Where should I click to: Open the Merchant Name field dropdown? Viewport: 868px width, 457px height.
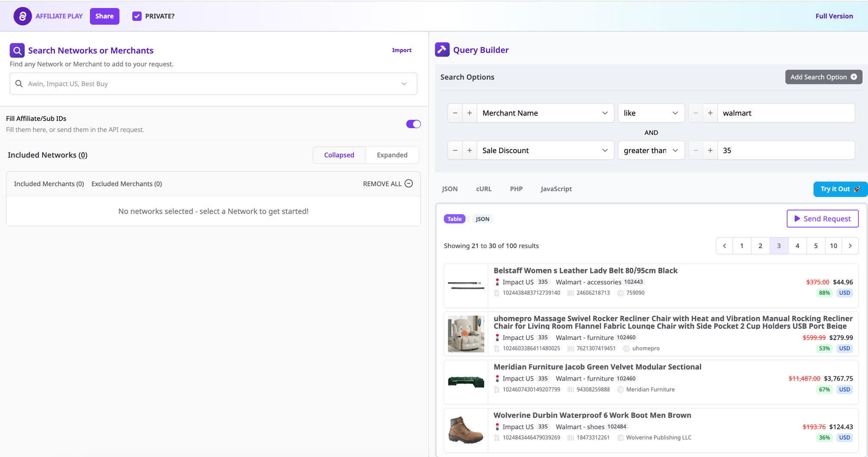pos(545,113)
